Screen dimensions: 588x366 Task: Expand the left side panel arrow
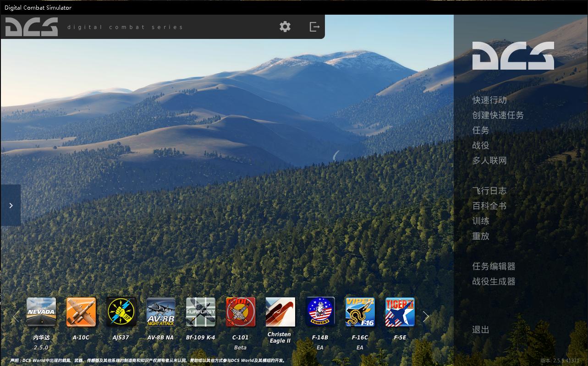[11, 205]
